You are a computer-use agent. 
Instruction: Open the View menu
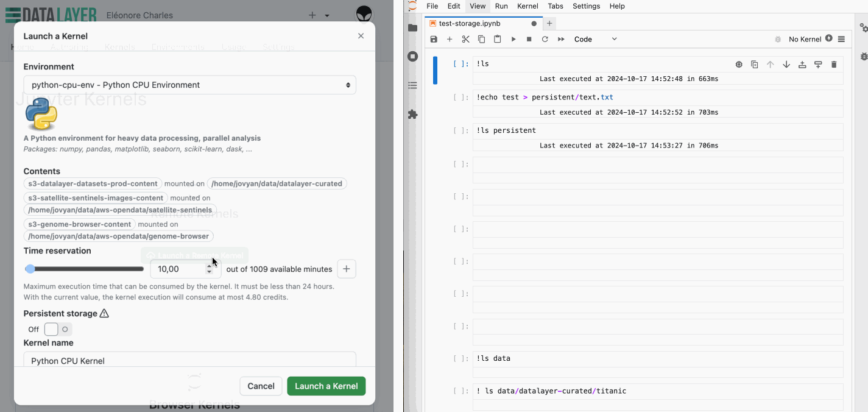click(478, 6)
